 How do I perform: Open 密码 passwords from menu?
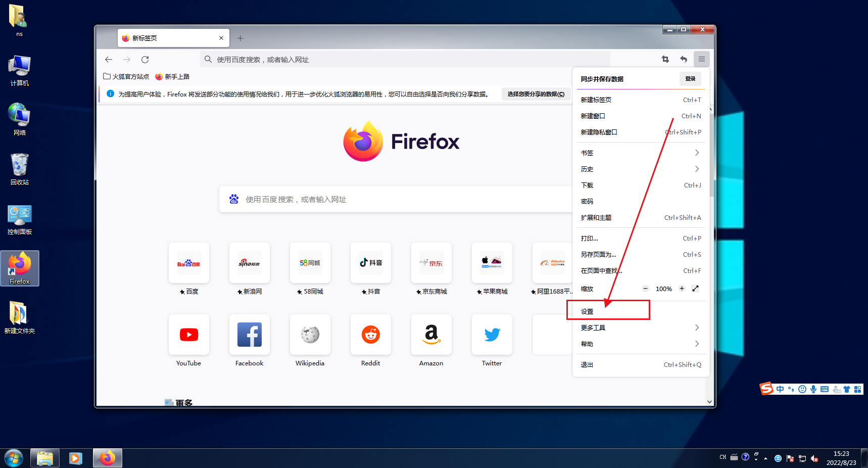click(x=640, y=201)
